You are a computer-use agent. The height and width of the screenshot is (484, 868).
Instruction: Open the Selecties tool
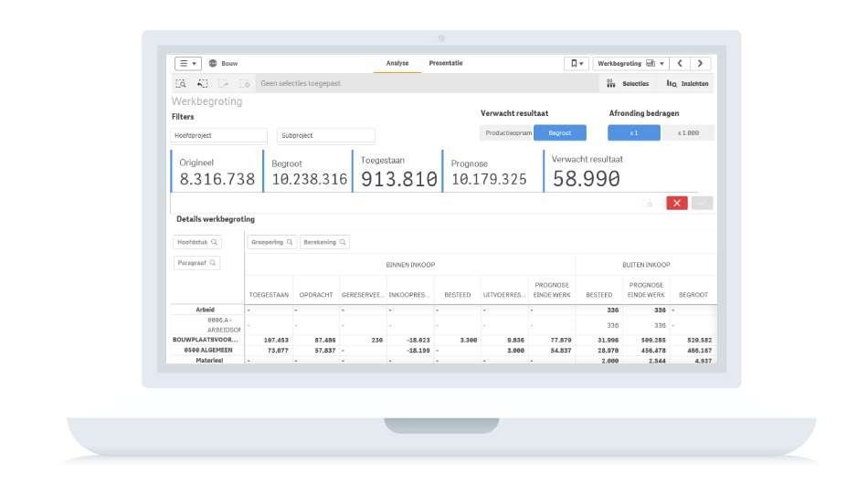click(x=628, y=83)
